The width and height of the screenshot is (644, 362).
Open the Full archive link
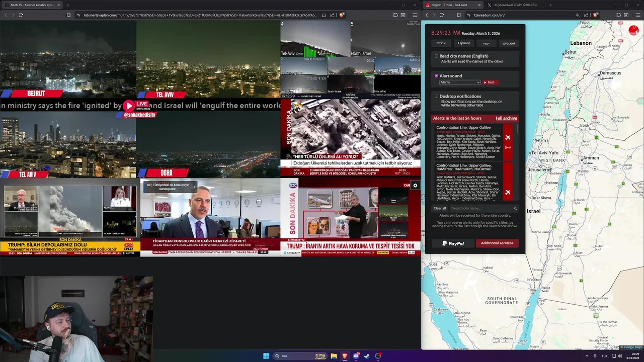tap(506, 118)
